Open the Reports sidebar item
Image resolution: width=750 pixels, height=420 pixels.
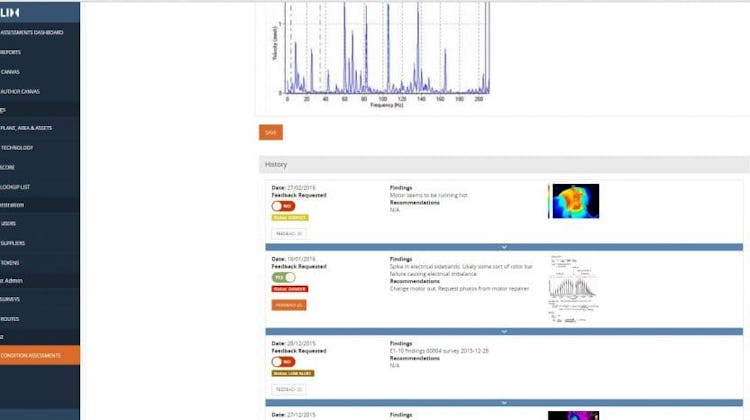[x=11, y=52]
